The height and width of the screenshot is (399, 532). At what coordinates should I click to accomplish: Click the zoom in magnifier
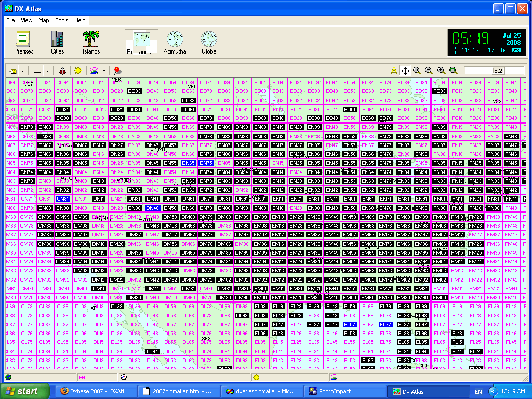pos(441,71)
